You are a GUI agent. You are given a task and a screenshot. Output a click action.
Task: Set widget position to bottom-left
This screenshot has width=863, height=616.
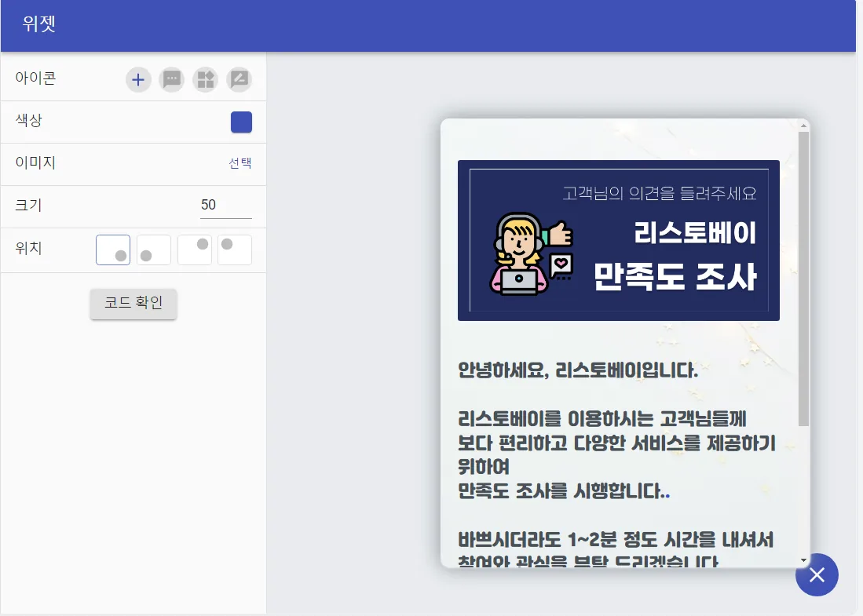pos(154,250)
